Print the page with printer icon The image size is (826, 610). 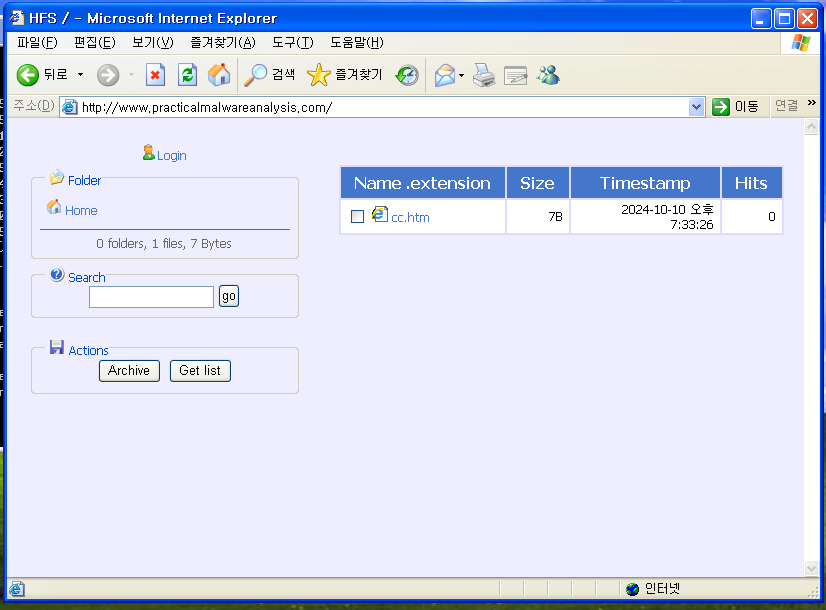point(484,75)
